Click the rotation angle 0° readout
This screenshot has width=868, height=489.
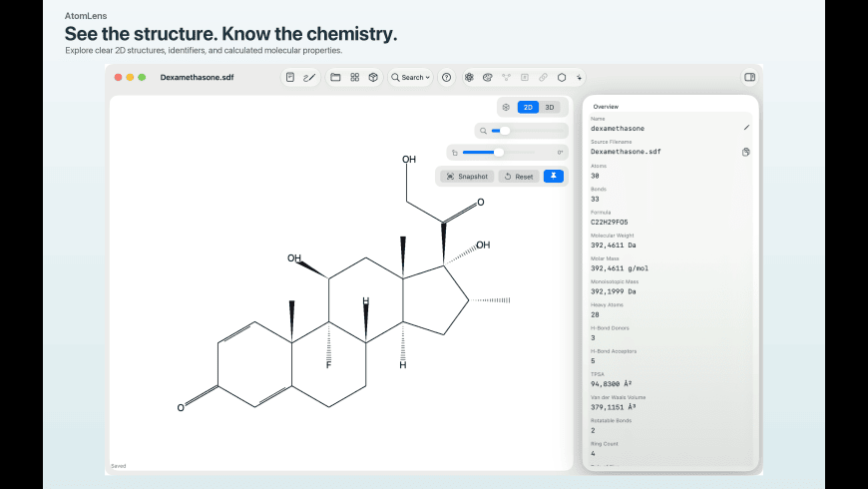[x=561, y=153]
